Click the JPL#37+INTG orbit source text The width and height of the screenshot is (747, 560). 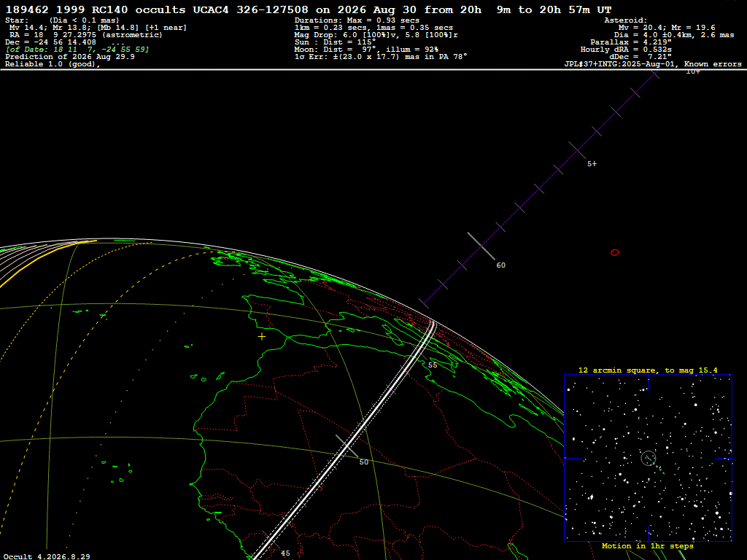pyautogui.click(x=653, y=64)
